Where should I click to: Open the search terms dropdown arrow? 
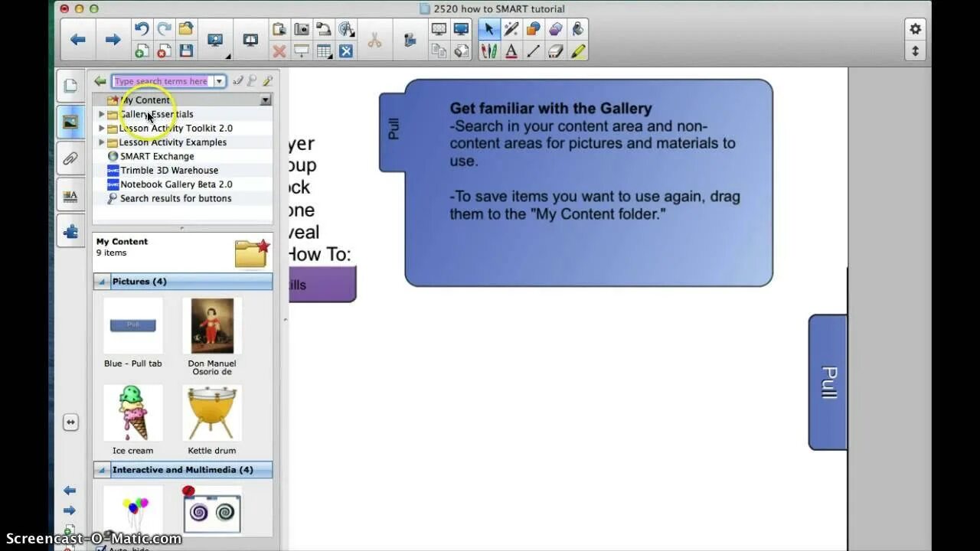219,81
